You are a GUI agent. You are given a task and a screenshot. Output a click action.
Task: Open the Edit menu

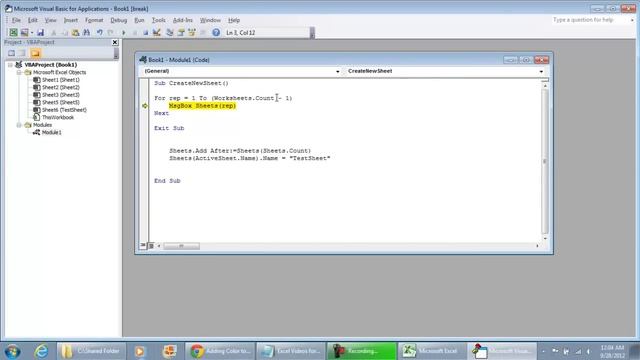tap(33, 20)
